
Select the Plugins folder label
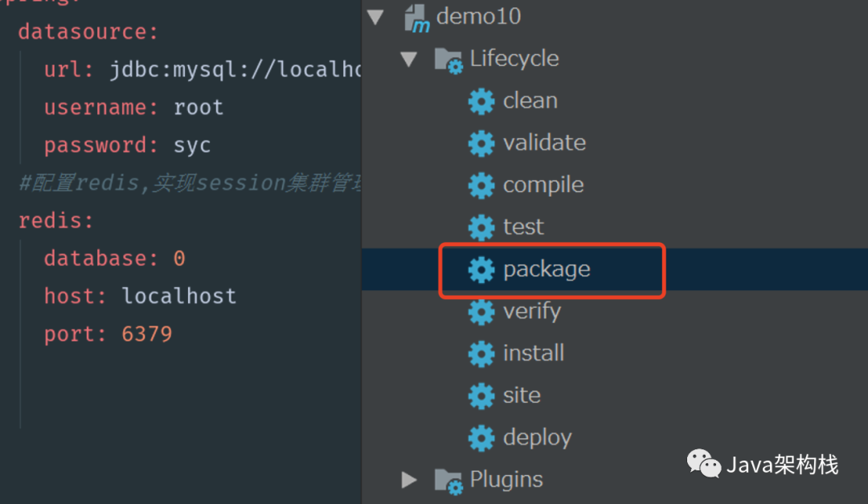tap(506, 480)
